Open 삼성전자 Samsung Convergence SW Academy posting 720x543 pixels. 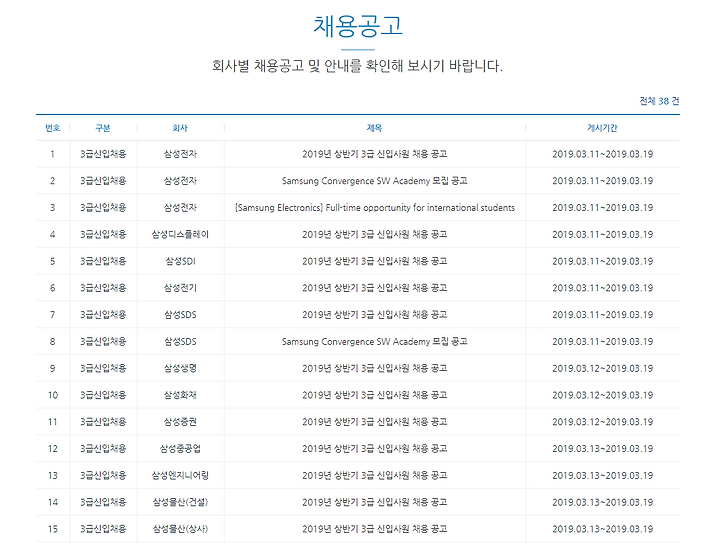tap(374, 181)
